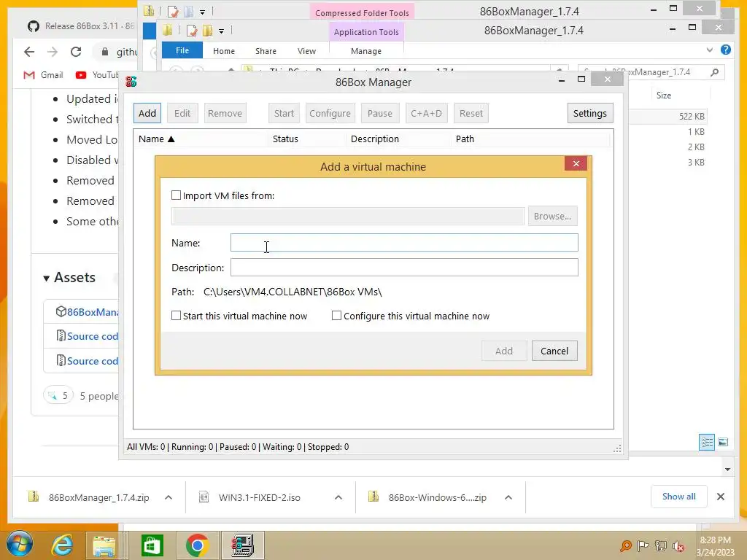Check Start this virtual machine now
The height and width of the screenshot is (560, 747).
(x=177, y=316)
